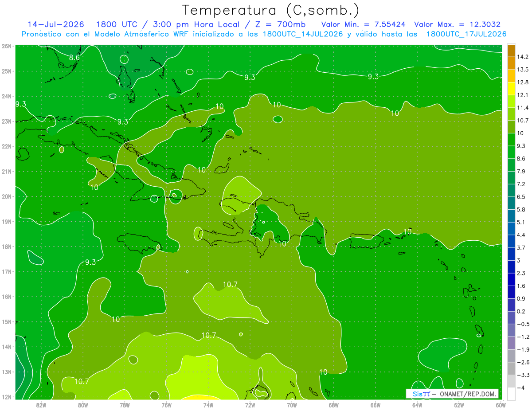Click the latitude axis label '14N'

click(7, 347)
